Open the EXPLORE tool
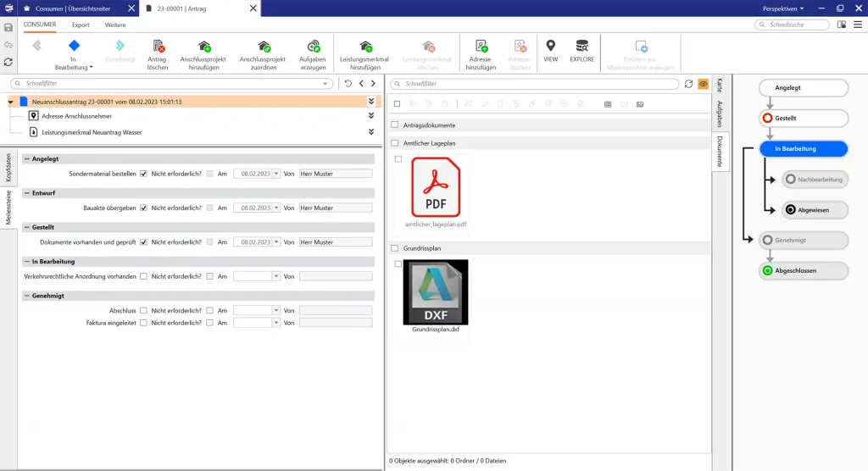The image size is (868, 471). pyautogui.click(x=581, y=47)
